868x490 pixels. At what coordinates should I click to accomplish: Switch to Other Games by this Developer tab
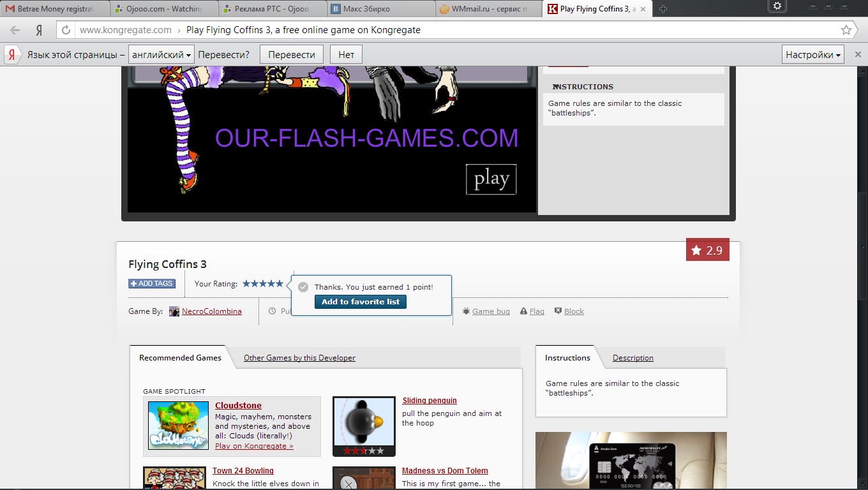pyautogui.click(x=299, y=358)
